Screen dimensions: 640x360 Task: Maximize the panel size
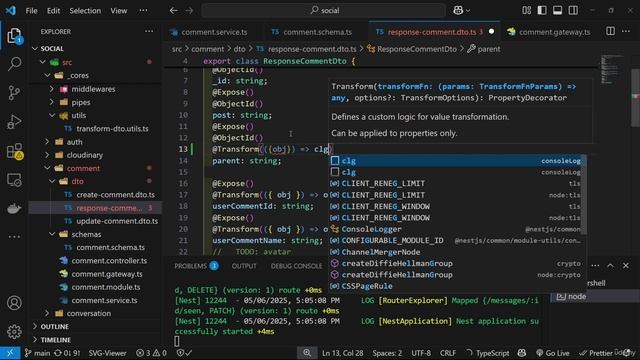610,266
